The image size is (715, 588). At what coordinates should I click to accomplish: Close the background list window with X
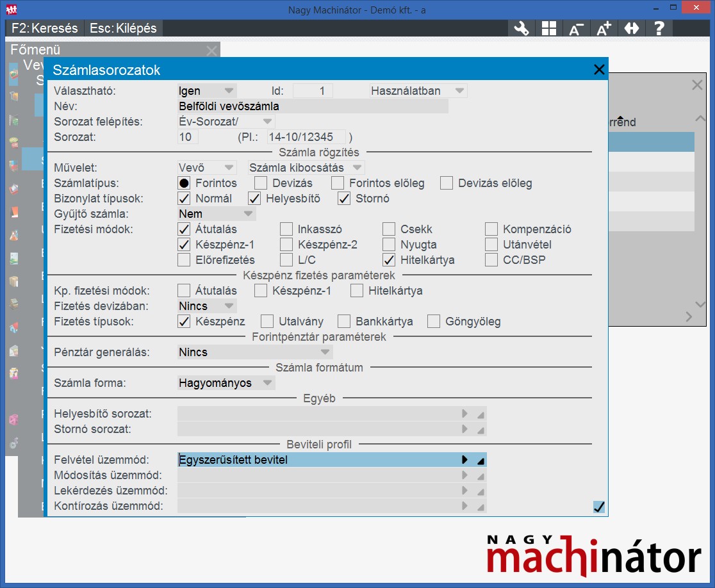coord(697,85)
